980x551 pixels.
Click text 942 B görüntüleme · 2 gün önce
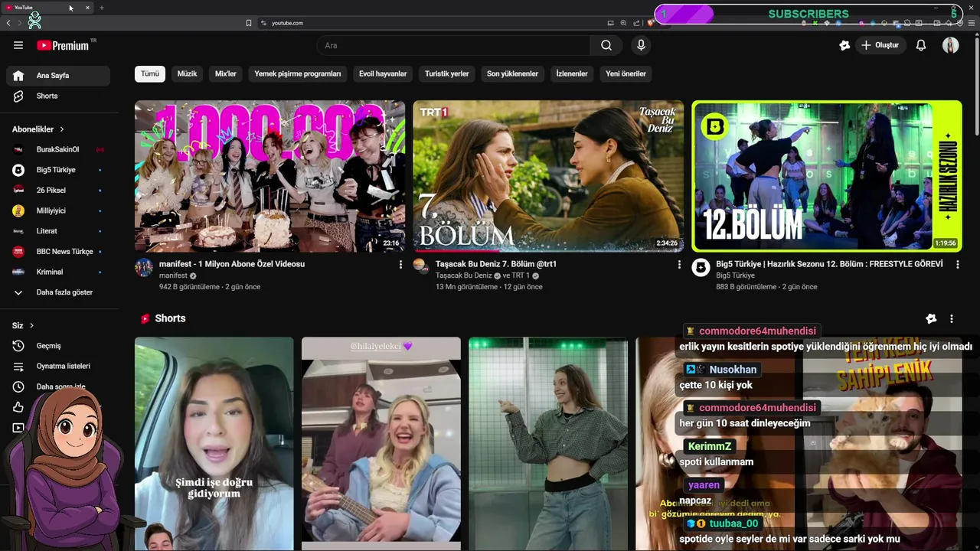pyautogui.click(x=210, y=287)
